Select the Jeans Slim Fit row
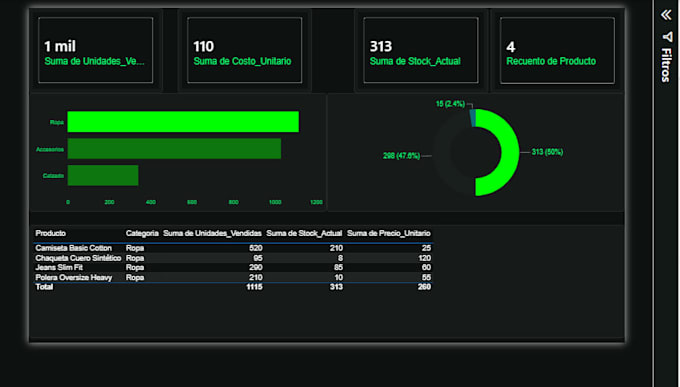The height and width of the screenshot is (387, 680). tap(233, 268)
